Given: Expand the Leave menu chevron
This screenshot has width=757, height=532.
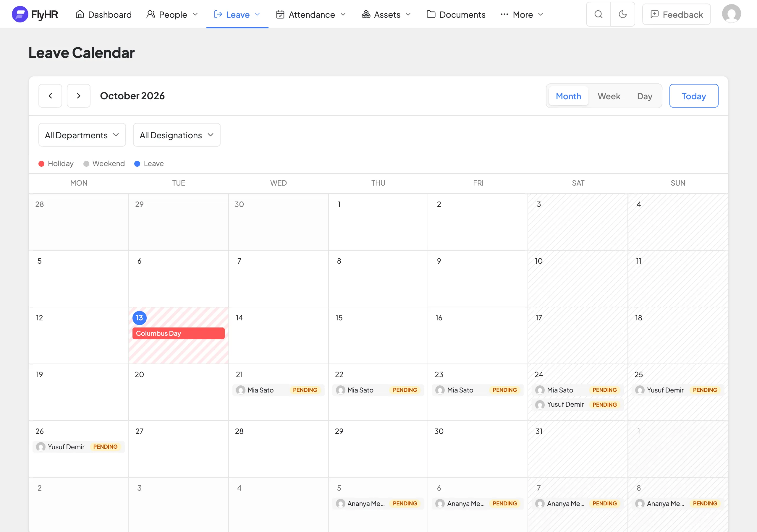Looking at the screenshot, I should [258, 14].
